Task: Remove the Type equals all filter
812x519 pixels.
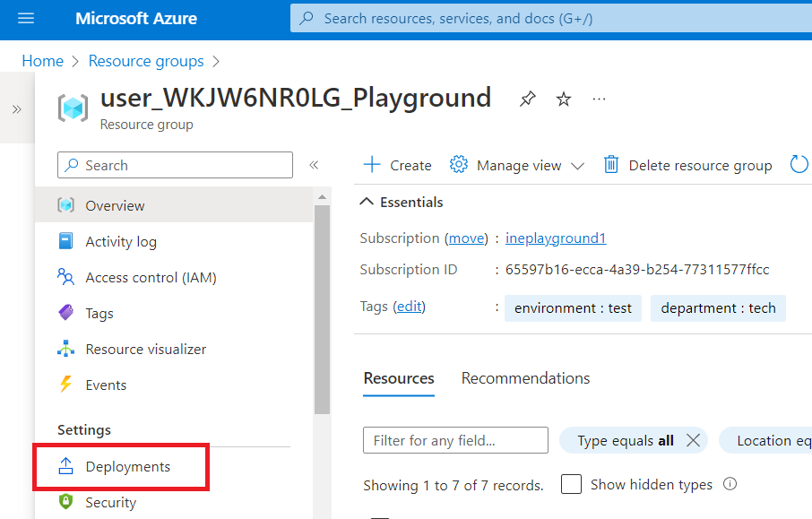Action: [693, 440]
